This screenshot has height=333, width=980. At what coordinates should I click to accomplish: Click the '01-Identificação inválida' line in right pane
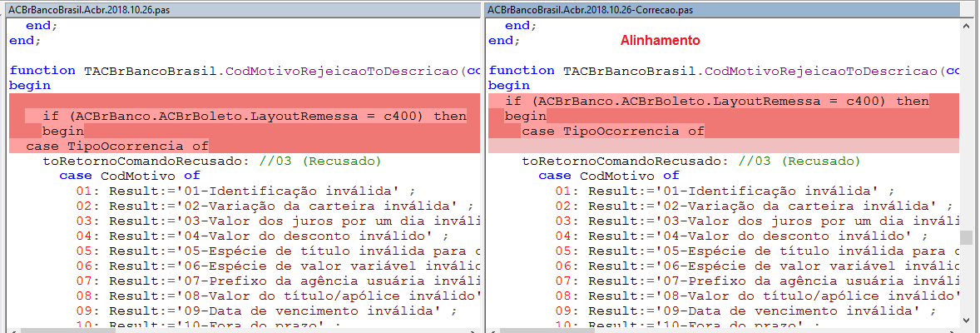724,191
